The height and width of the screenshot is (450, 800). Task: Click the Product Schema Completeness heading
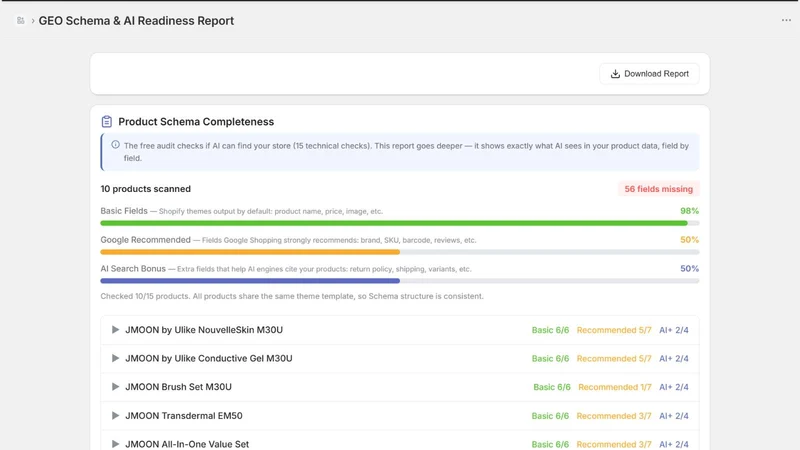point(196,121)
